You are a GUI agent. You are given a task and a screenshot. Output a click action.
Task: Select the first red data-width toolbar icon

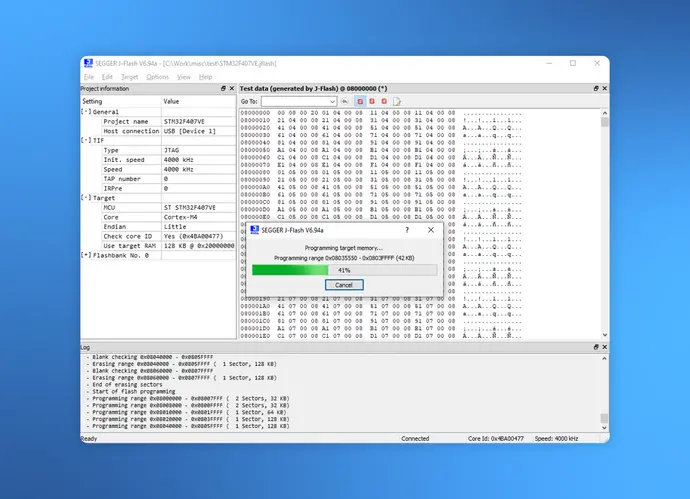[x=360, y=101]
